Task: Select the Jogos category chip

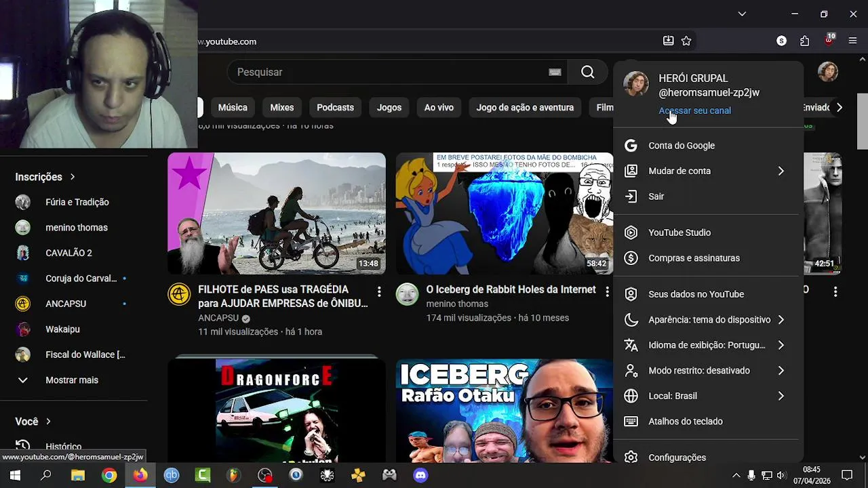Action: click(389, 107)
